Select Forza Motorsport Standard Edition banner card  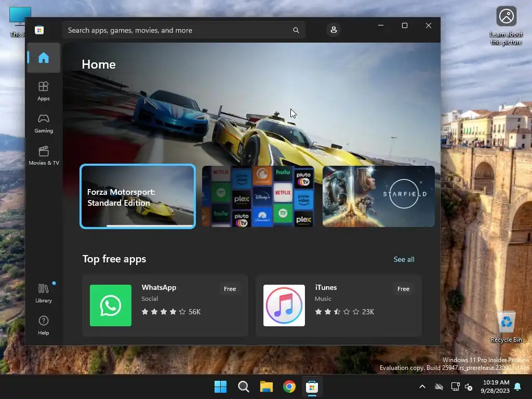tap(137, 196)
